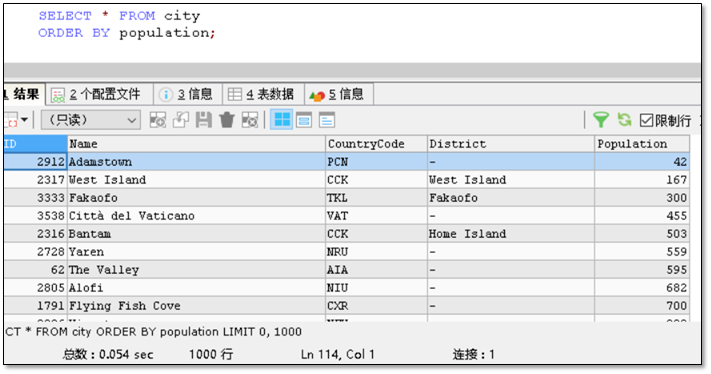Open the 5 信息 tab
Image resolution: width=711 pixels, height=374 pixels.
[x=339, y=94]
